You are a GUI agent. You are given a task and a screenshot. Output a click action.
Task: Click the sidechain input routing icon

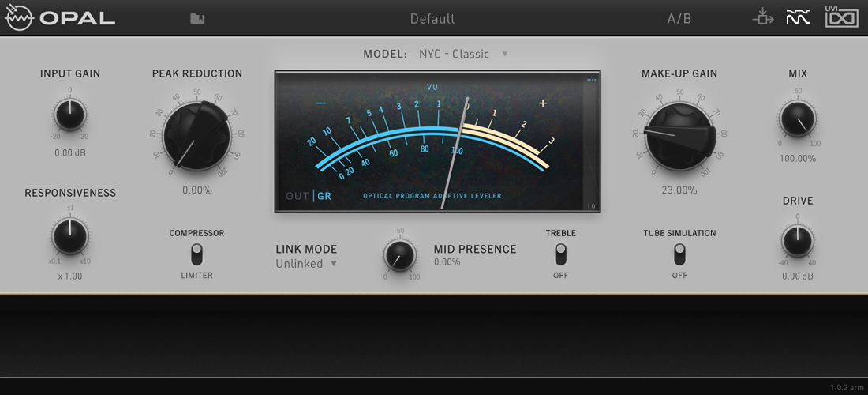click(763, 18)
